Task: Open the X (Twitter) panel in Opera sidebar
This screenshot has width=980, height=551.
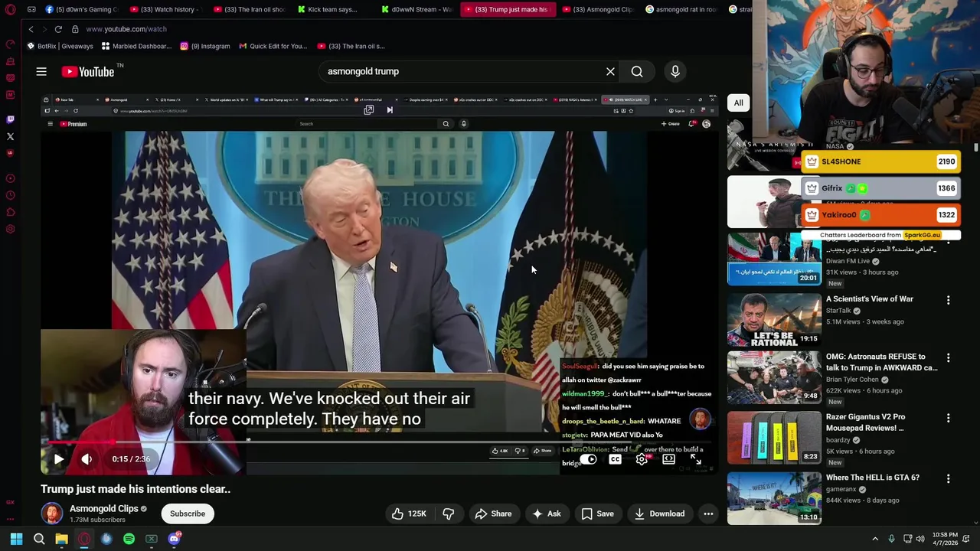Action: [x=10, y=136]
